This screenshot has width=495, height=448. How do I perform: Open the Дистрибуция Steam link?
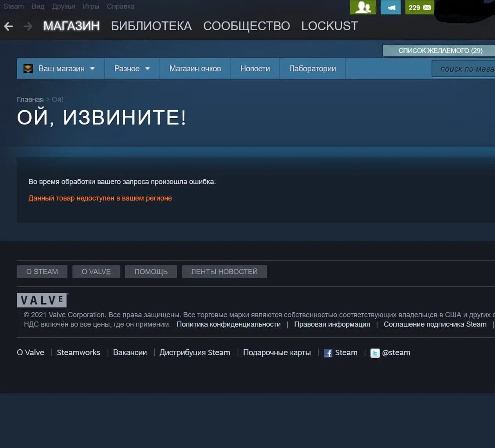pos(195,352)
